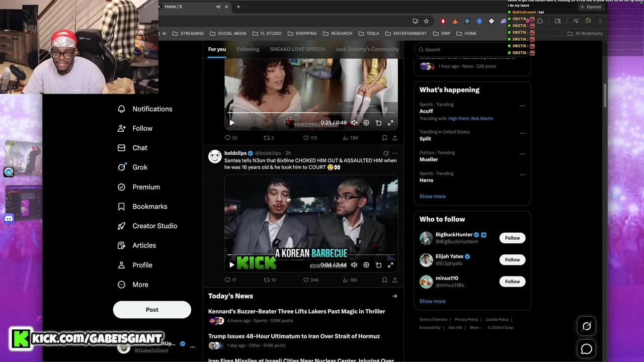View boldclips post analytics, 18K views
The width and height of the screenshot is (644, 362).
(x=350, y=280)
